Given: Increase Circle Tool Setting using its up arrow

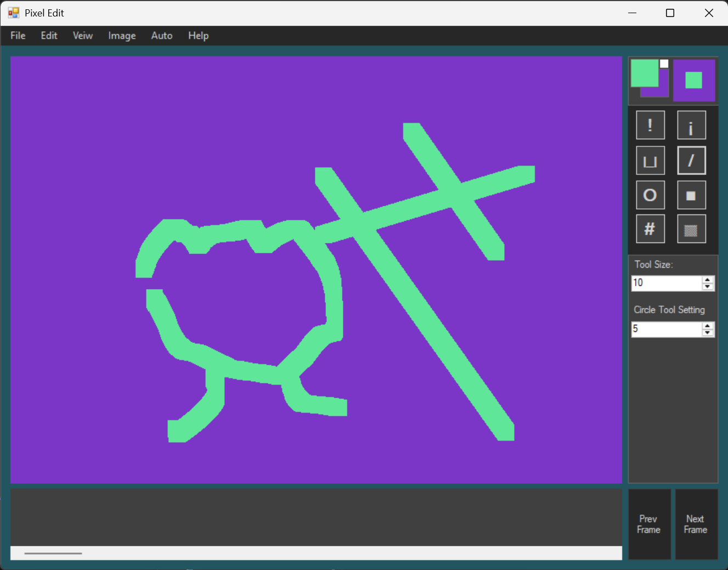Looking at the screenshot, I should (x=708, y=326).
